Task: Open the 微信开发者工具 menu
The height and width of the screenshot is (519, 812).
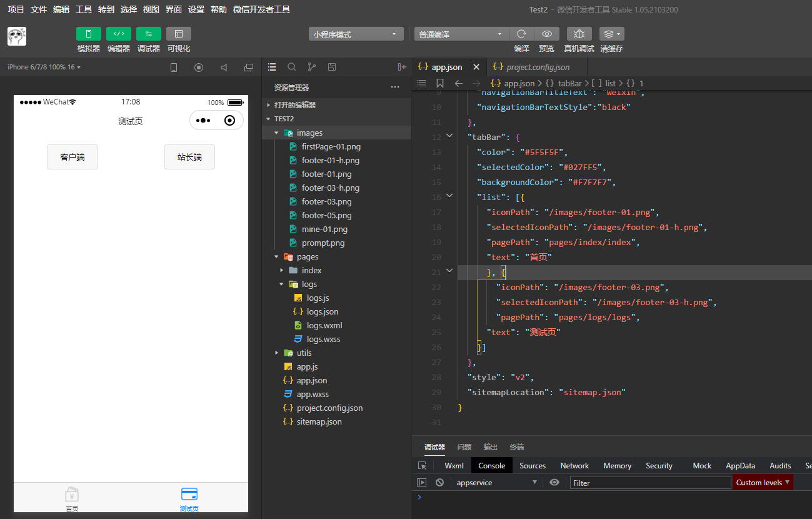Action: click(x=261, y=9)
